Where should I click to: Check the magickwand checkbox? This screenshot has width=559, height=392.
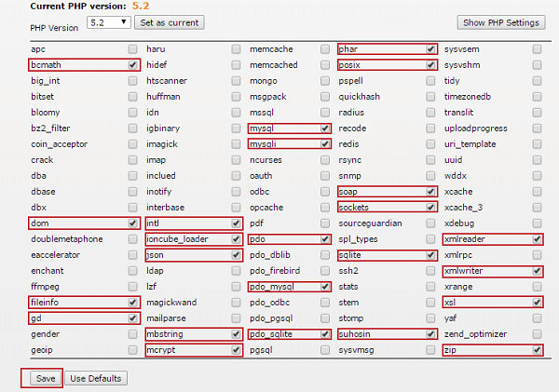click(236, 303)
